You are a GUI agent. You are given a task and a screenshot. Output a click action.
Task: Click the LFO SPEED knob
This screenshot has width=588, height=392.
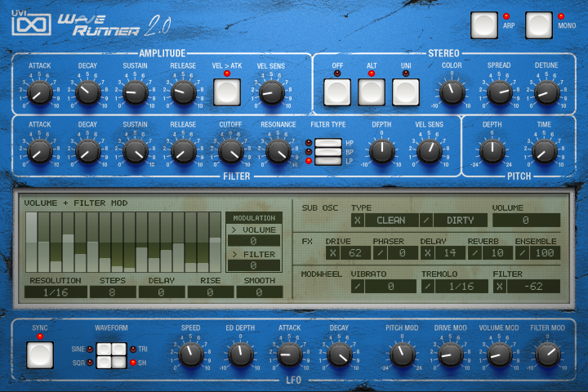point(191,354)
